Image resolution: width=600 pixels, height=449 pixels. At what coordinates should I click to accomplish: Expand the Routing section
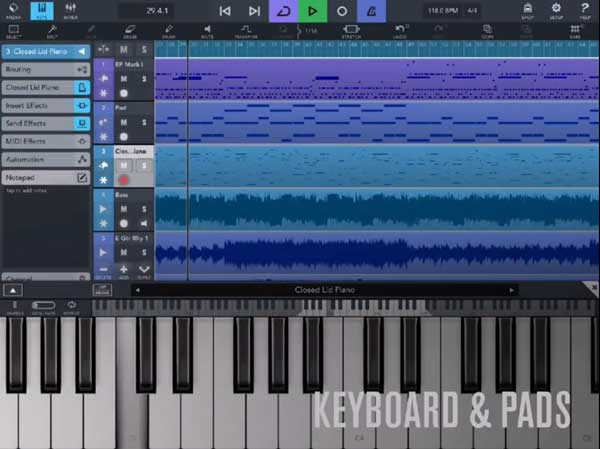click(46, 70)
